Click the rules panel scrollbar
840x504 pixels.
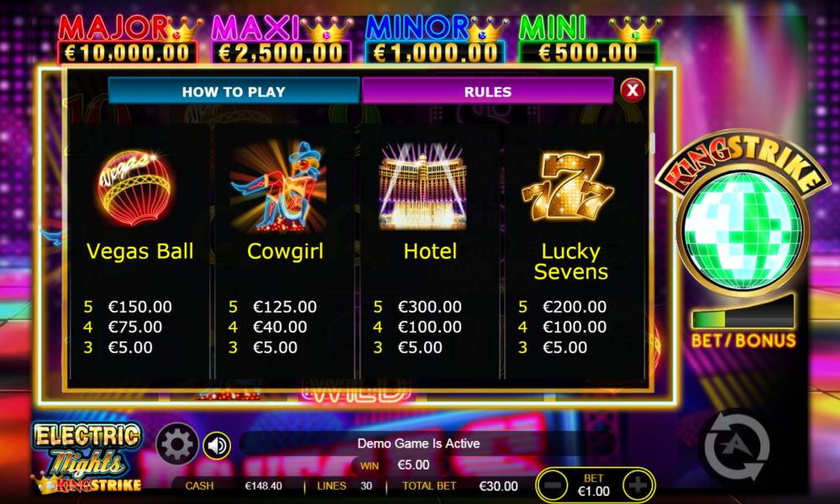point(652,144)
